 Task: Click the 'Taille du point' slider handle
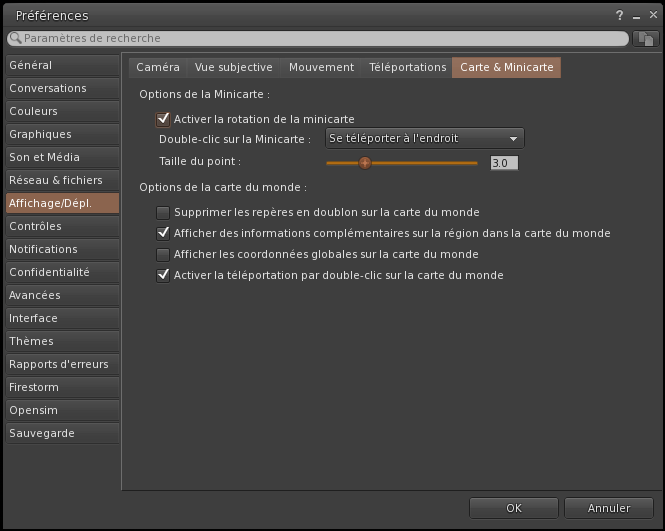[x=365, y=162]
